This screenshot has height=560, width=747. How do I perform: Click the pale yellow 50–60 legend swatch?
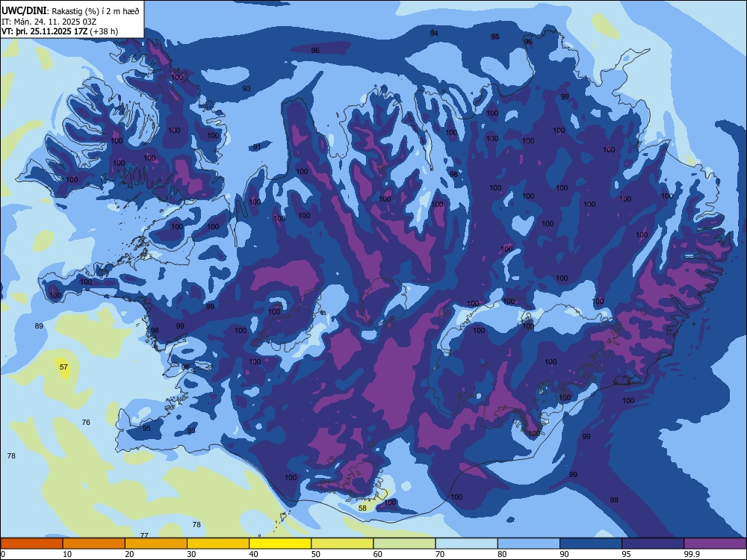coord(342,544)
